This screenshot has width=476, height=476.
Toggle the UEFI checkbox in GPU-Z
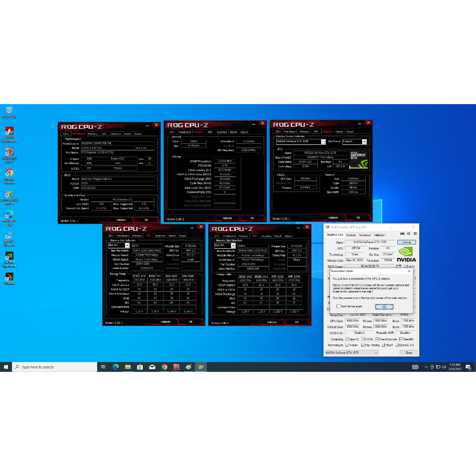tap(406, 266)
